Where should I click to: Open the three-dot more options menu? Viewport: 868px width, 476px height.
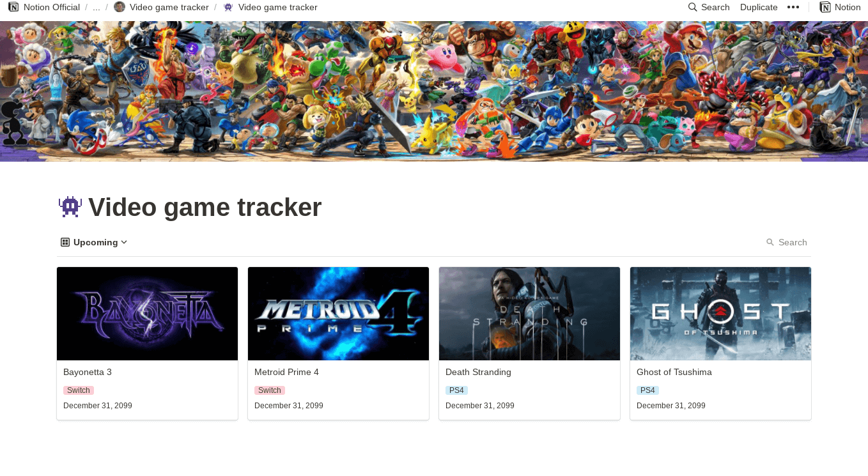(793, 7)
